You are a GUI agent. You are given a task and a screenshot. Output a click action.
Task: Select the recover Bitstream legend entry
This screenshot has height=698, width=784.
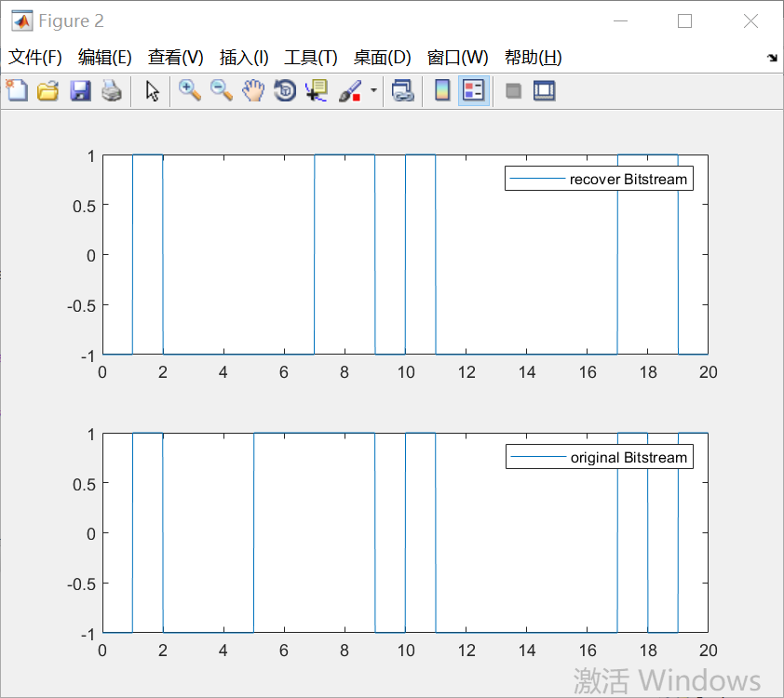pyautogui.click(x=599, y=178)
